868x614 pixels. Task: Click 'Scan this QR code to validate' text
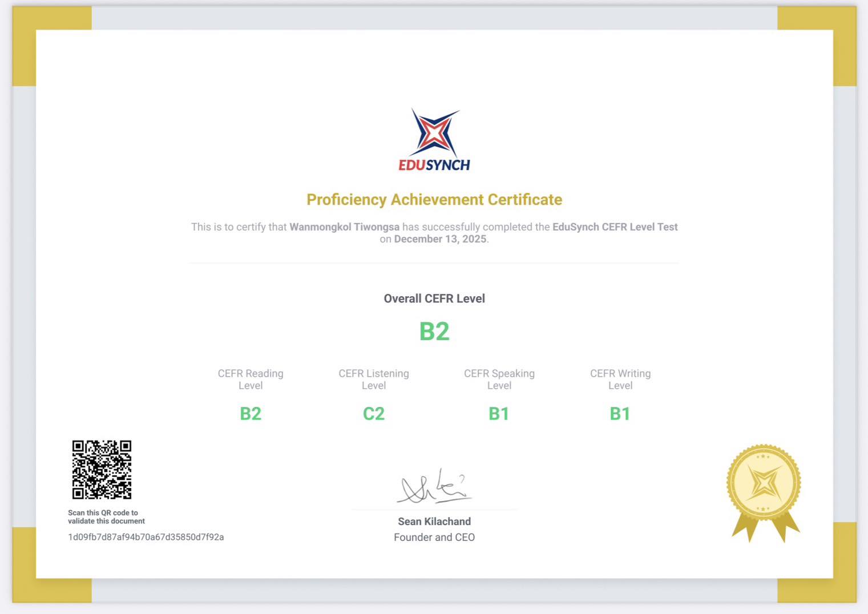[x=106, y=517]
